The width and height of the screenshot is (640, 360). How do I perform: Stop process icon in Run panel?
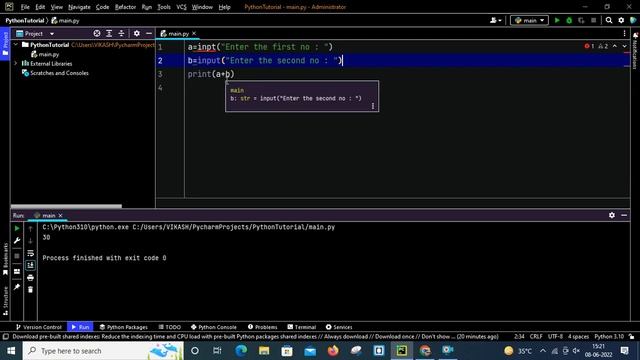coord(17,256)
